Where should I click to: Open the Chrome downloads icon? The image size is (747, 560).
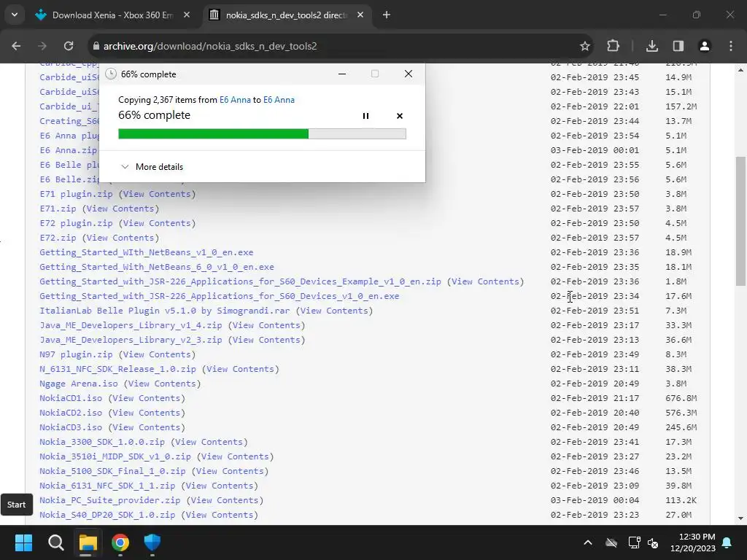tap(651, 46)
